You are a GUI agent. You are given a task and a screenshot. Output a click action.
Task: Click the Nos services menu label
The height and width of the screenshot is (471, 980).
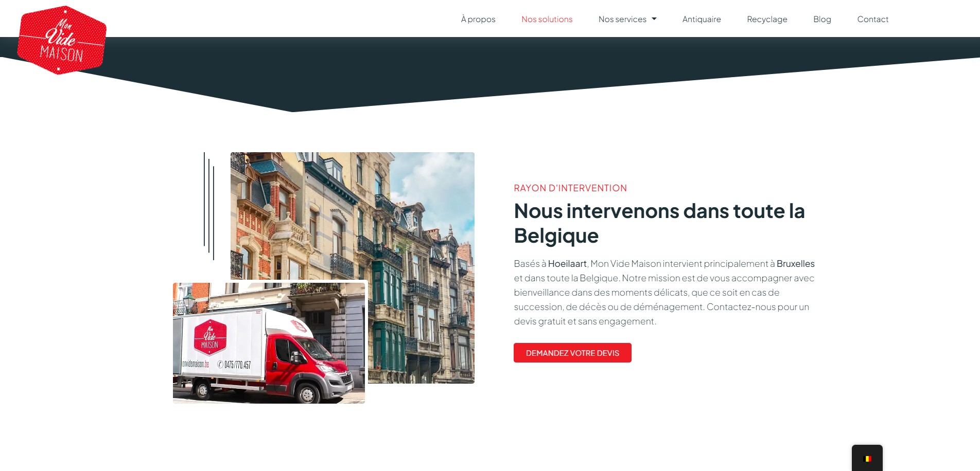point(622,19)
